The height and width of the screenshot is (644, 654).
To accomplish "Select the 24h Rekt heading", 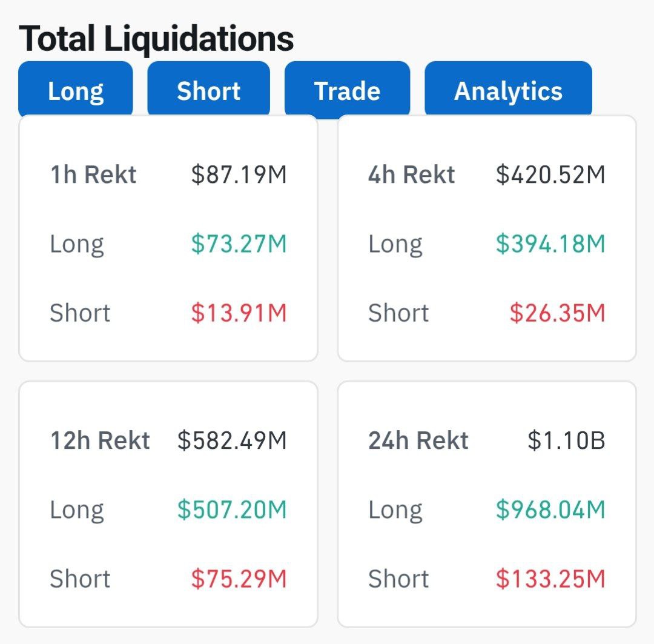I will point(418,440).
